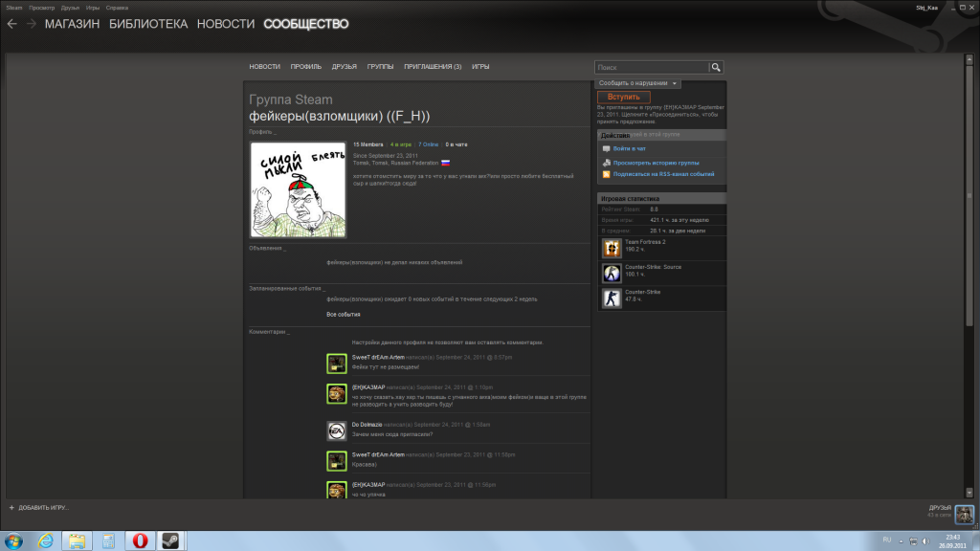Click the Войти в чат link
Image resolution: width=980 pixels, height=551 pixels.
630,148
